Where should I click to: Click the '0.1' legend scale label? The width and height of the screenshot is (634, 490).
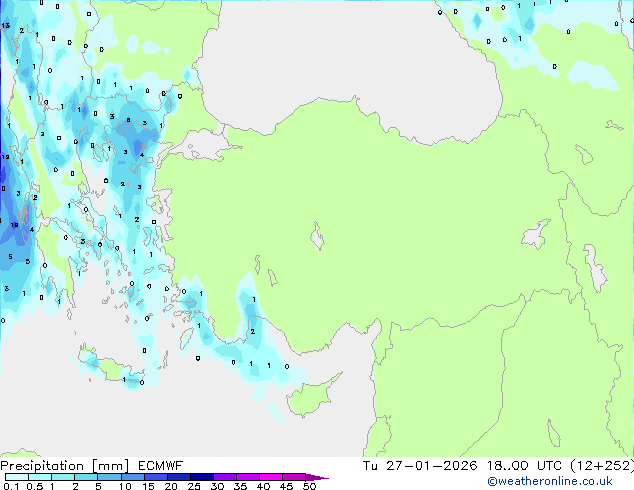point(10,486)
